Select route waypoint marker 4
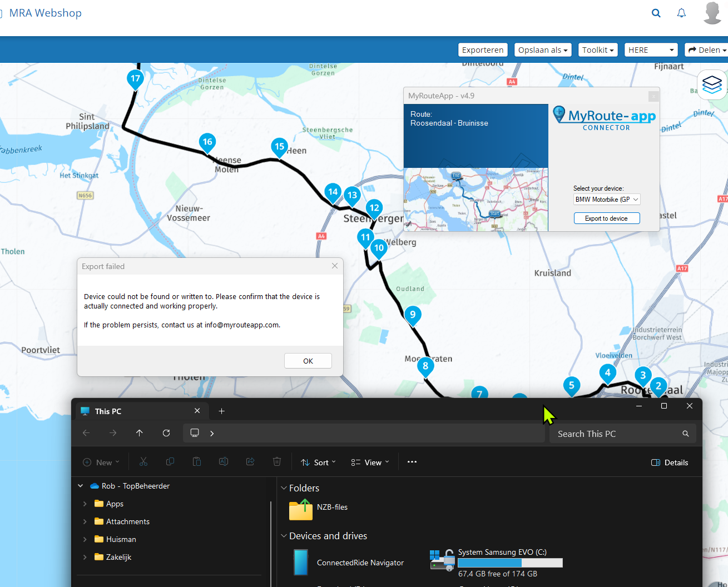 click(608, 373)
